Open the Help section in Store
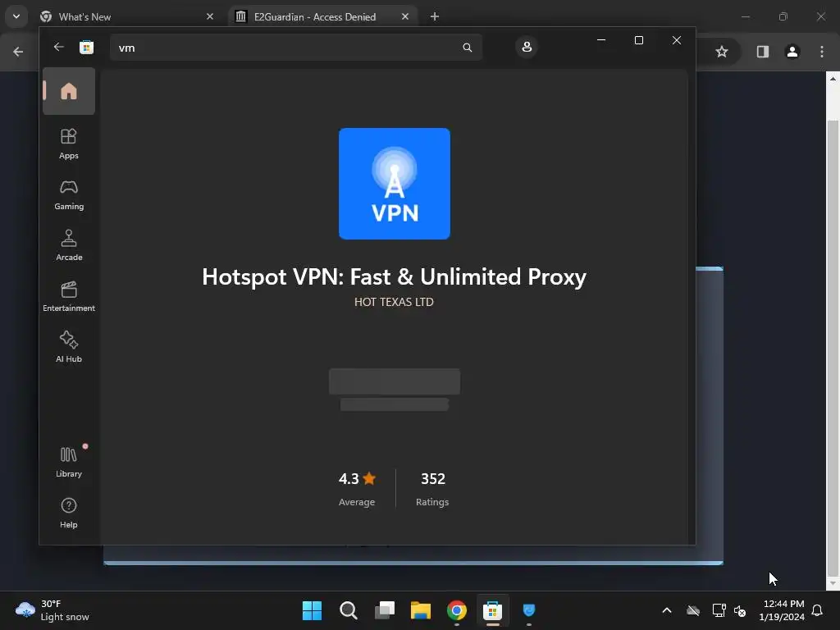 (69, 514)
